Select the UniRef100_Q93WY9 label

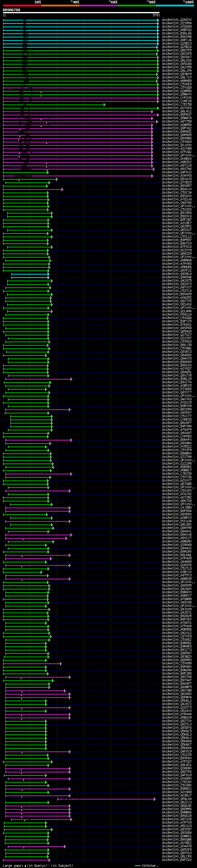tap(177, 74)
